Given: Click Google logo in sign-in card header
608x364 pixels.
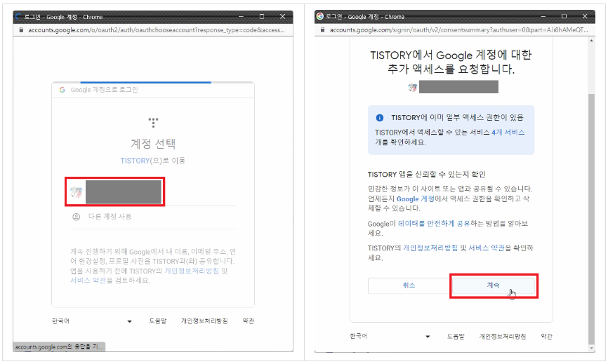Looking at the screenshot, I should [x=62, y=90].
